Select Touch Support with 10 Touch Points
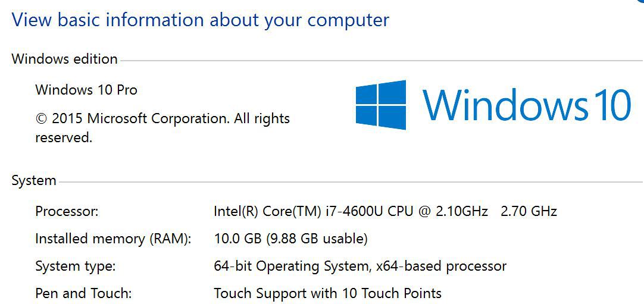This screenshot has width=644, height=304. click(x=328, y=294)
